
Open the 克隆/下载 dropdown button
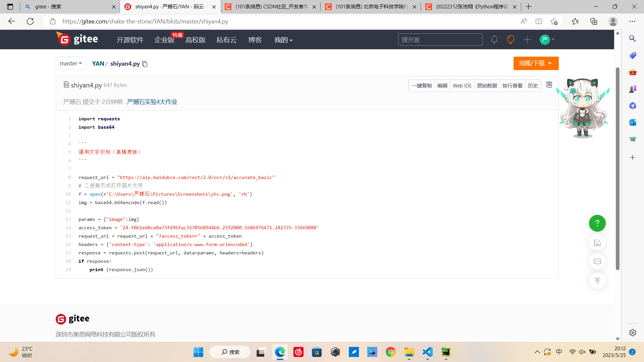536,63
